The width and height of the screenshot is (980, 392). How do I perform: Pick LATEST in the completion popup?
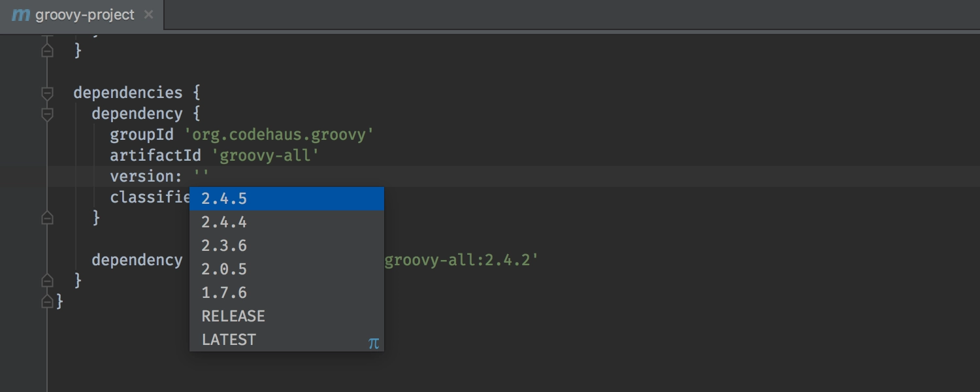coord(229,340)
